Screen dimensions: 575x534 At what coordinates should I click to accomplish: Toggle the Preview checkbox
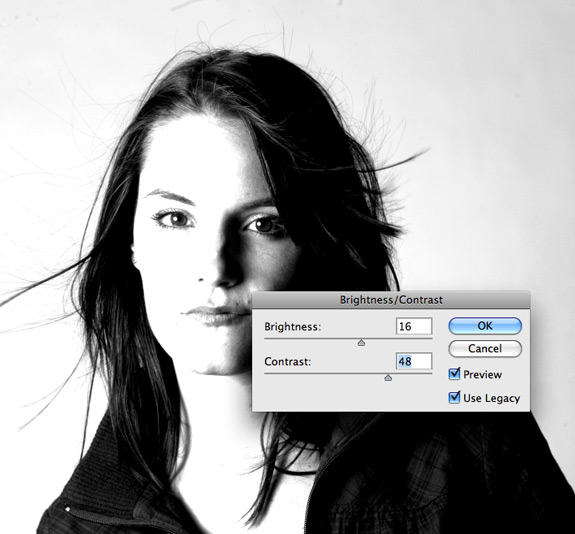[x=454, y=374]
